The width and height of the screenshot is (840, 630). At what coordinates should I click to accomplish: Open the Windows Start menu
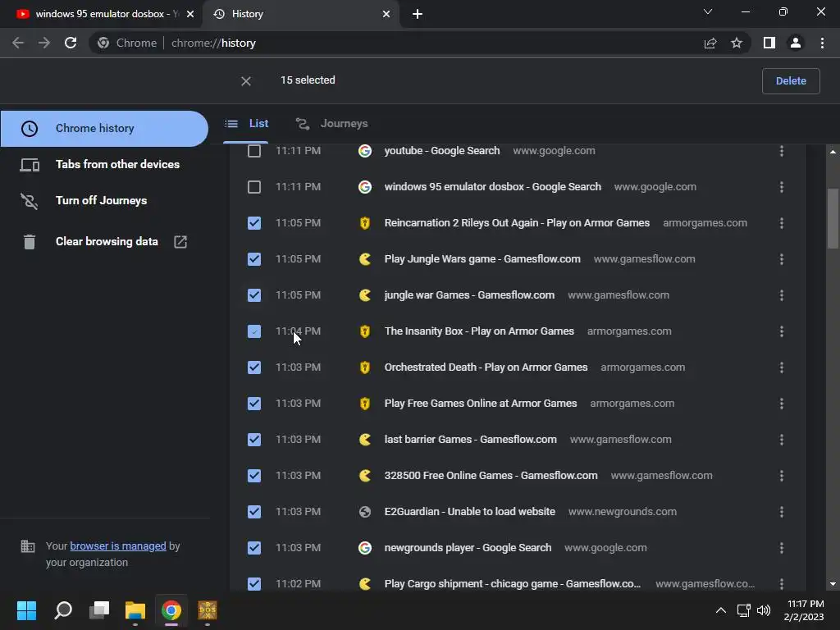pyautogui.click(x=27, y=610)
